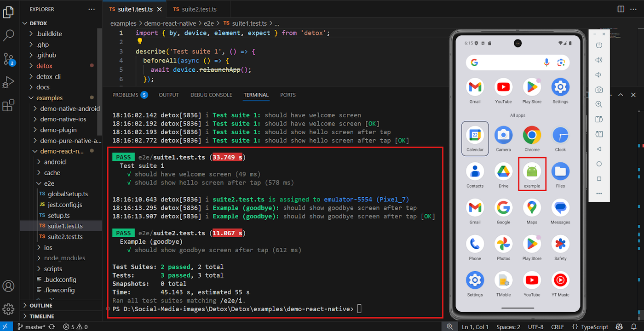Click the sync changes icon beside master*
This screenshot has height=331, width=644.
[x=52, y=327]
